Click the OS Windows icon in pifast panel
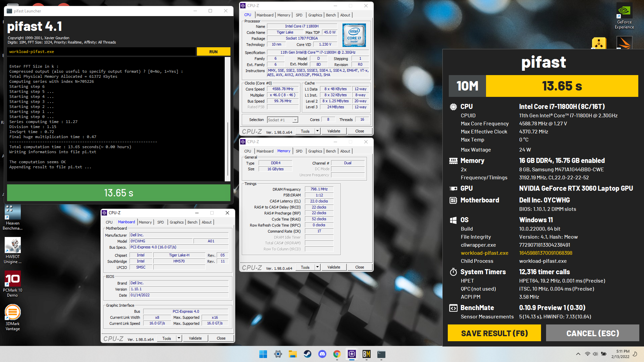Viewport: 644px width, 362px height. coord(453,220)
